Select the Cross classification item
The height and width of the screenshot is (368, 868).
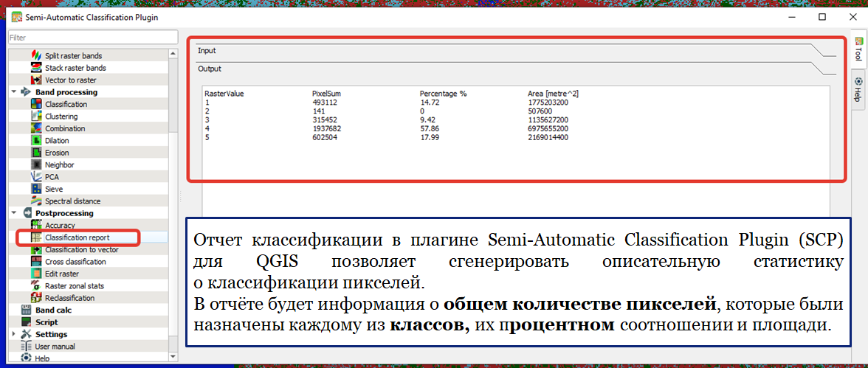[75, 262]
